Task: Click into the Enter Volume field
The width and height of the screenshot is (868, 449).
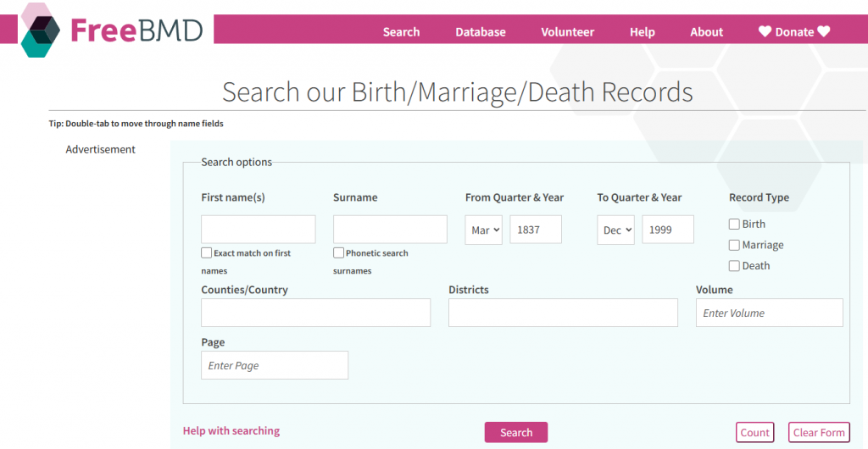Action: click(x=770, y=313)
